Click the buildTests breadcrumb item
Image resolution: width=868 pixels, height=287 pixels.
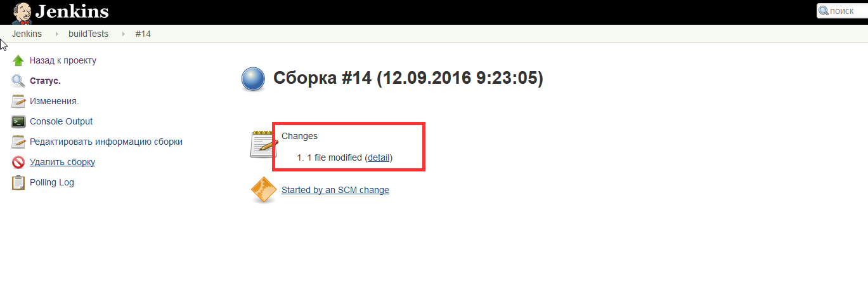pos(88,34)
